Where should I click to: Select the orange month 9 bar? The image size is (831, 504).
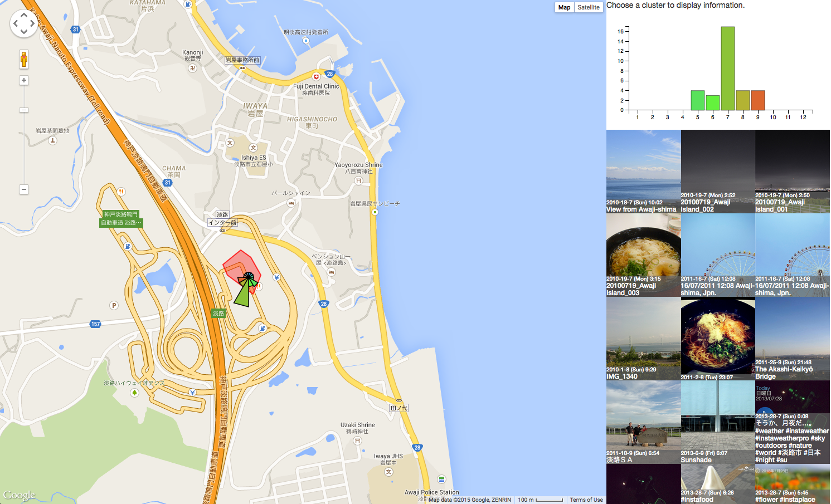pyautogui.click(x=757, y=100)
